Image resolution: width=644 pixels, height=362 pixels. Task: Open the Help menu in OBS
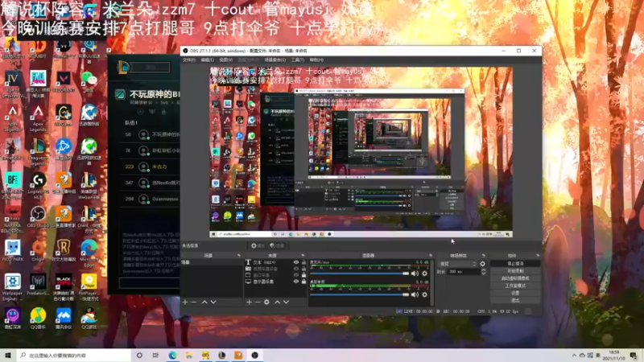(x=316, y=60)
